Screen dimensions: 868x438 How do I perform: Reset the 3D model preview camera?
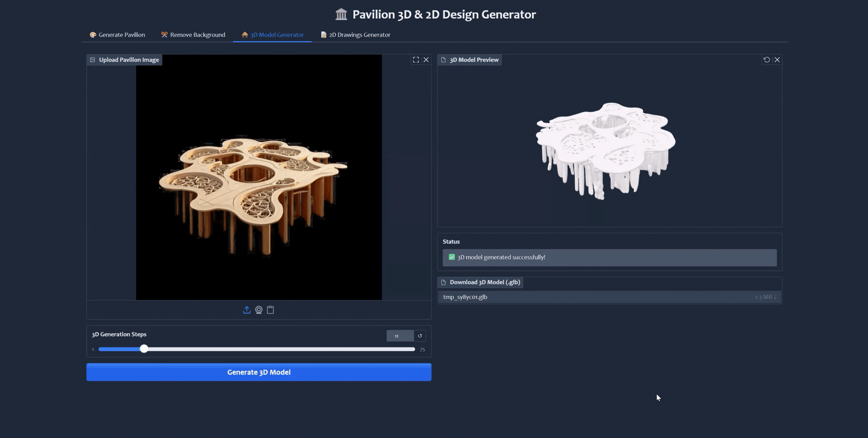click(767, 60)
